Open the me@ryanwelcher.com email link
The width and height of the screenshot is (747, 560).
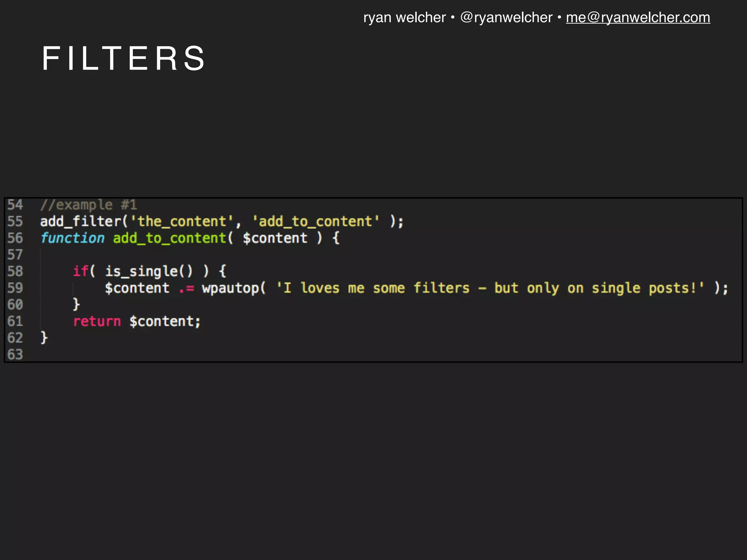click(x=638, y=17)
